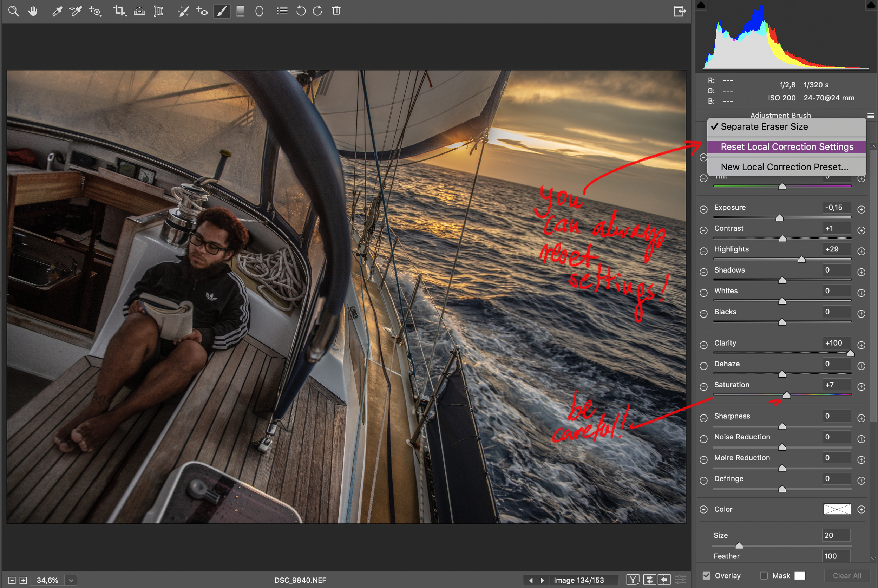Choose Reset Local Correction Settings
878x588 pixels.
coord(787,147)
